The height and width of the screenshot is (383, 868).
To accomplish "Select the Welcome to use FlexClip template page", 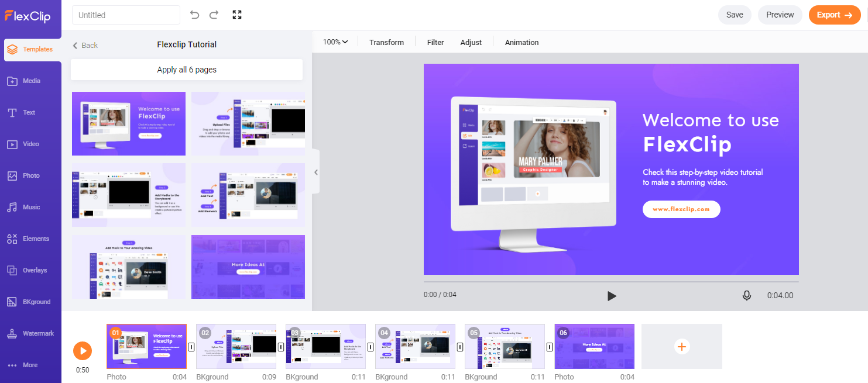I will click(129, 123).
